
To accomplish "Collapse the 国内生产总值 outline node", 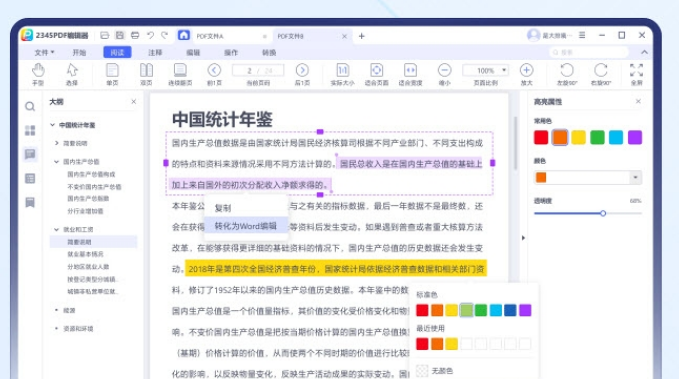I will (57, 162).
